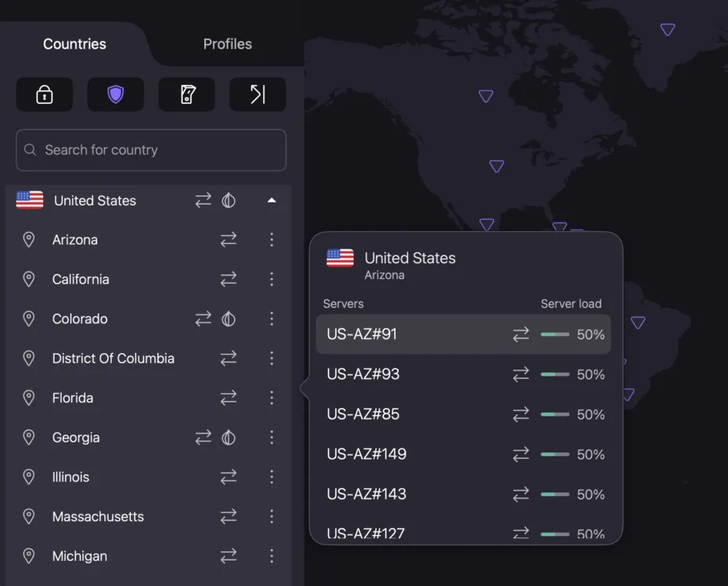Screen dimensions: 728x586
Task: Click the P2P arrows icon for United States
Action: [x=203, y=201]
